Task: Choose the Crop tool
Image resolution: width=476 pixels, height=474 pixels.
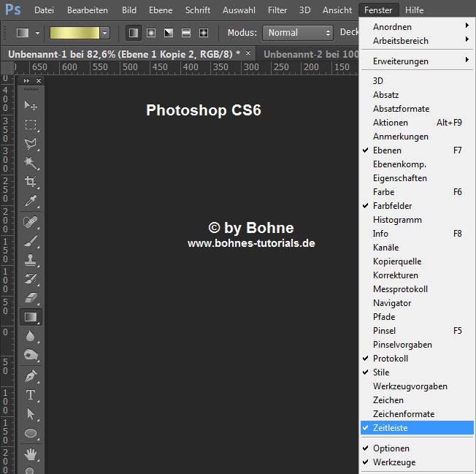Action: coord(31,181)
